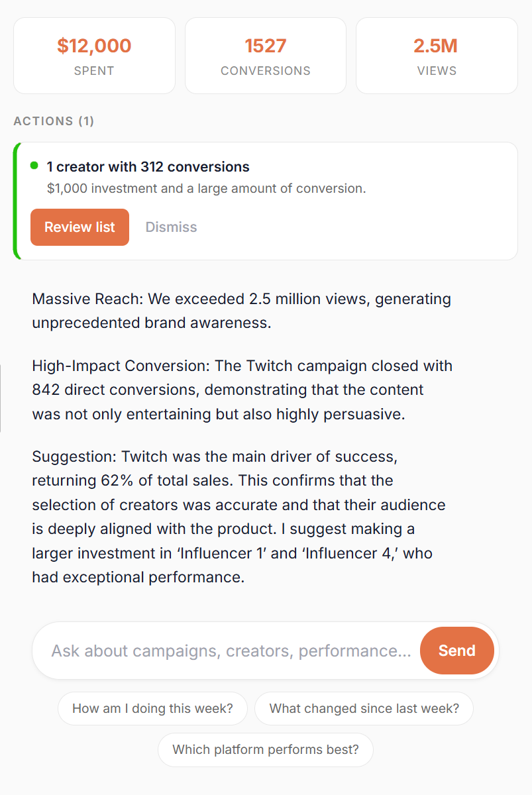Click the green accent bar on the action card

click(15, 201)
